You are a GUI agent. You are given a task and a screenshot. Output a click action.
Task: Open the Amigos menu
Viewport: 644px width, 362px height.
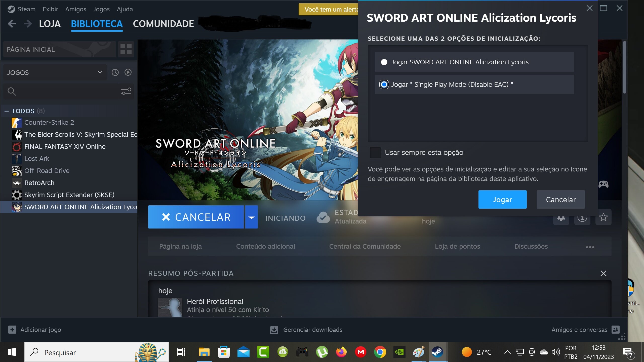76,9
